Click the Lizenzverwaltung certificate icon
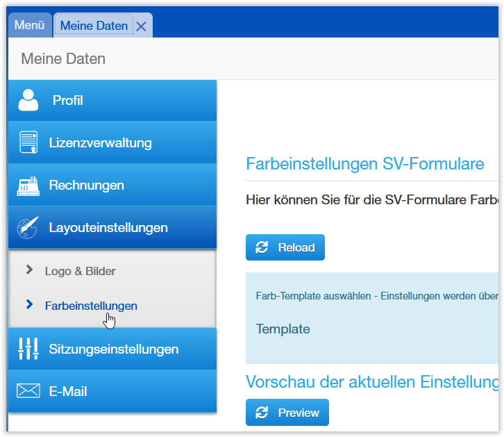Image resolution: width=504 pixels, height=437 pixels. [28, 143]
